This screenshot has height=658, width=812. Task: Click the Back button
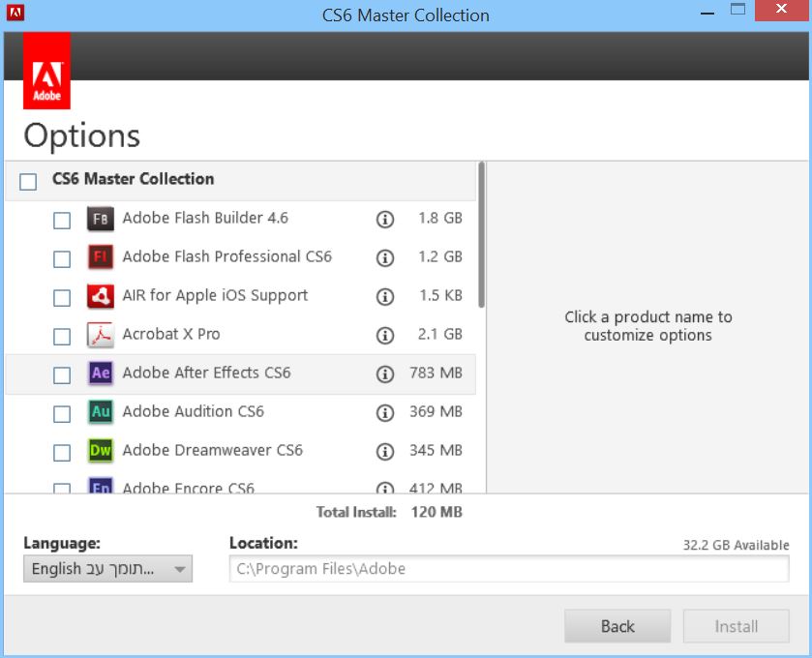coord(617,626)
